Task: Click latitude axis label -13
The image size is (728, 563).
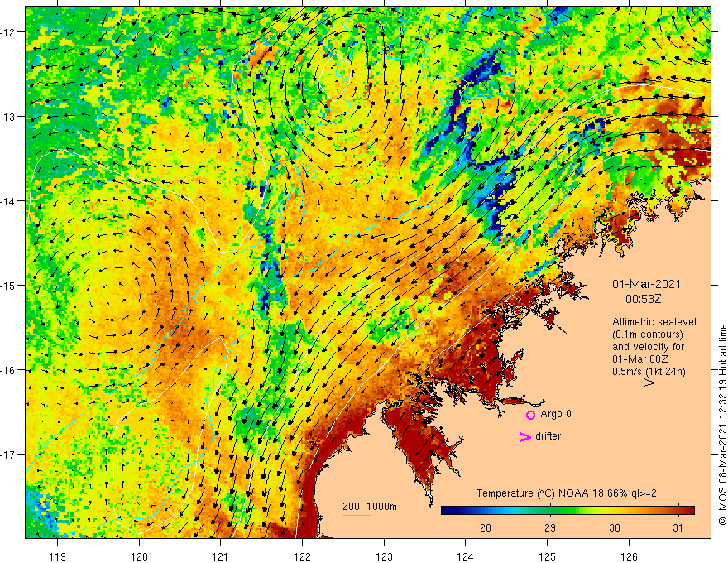Action: pyautogui.click(x=7, y=117)
